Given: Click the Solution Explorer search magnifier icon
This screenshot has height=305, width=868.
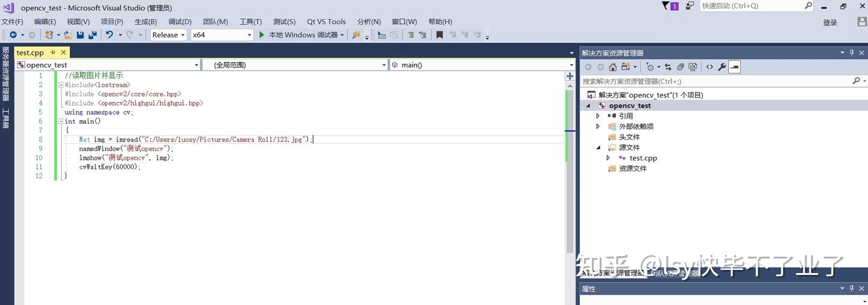Looking at the screenshot, I should coord(856,81).
